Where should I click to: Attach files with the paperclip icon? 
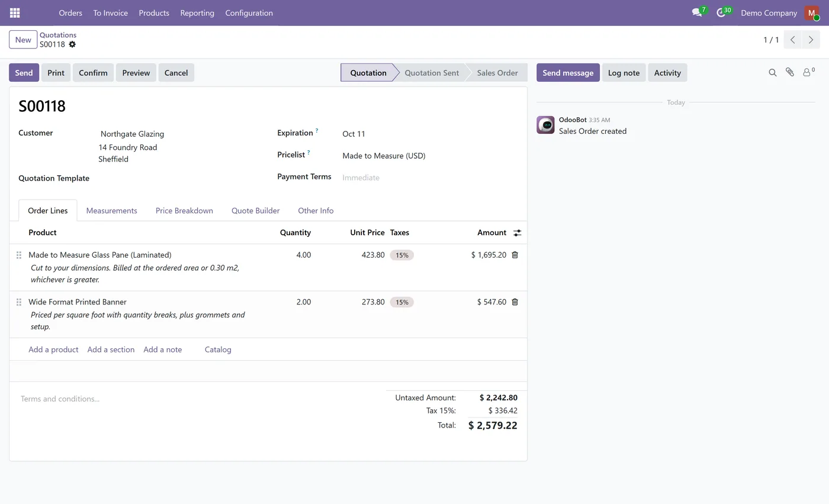pos(789,72)
